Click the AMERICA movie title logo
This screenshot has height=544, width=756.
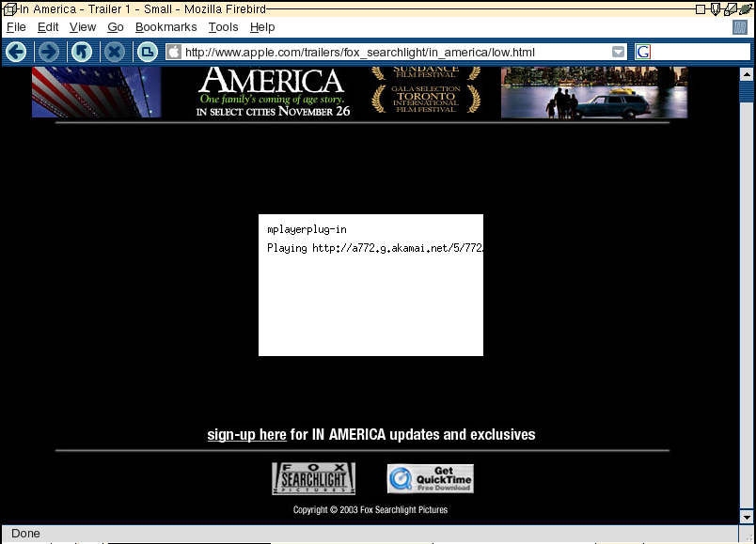(271, 80)
